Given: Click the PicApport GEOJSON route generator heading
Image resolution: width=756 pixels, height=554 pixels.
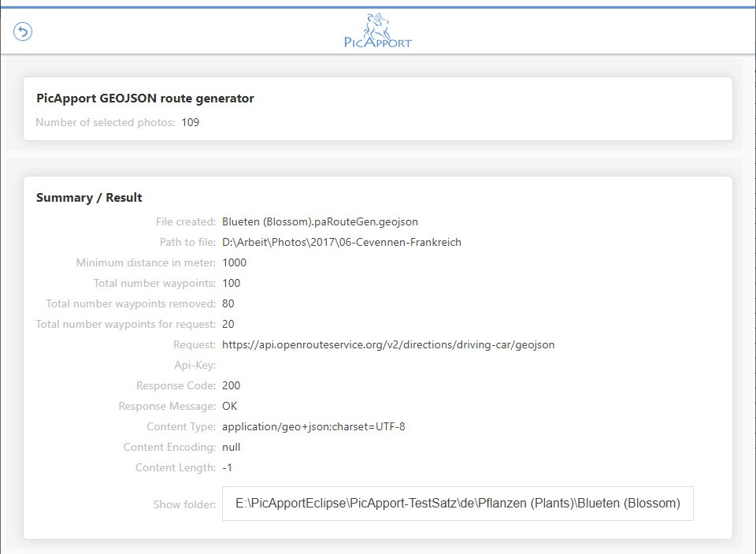Looking at the screenshot, I should 145,99.
